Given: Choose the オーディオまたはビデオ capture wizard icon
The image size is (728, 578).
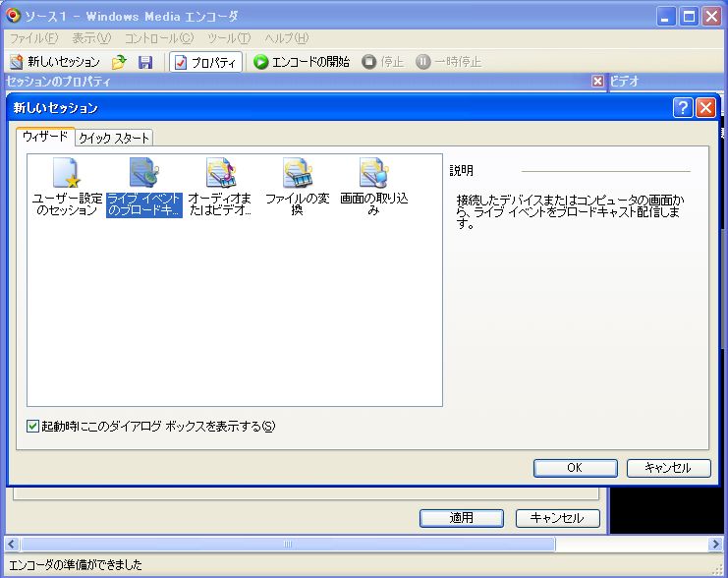Looking at the screenshot, I should coord(220,174).
